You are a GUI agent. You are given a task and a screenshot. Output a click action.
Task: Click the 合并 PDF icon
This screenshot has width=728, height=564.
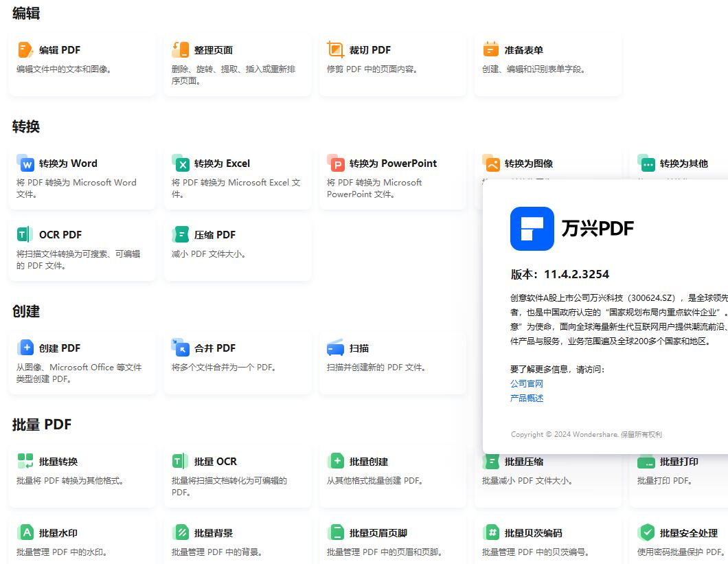(x=180, y=348)
